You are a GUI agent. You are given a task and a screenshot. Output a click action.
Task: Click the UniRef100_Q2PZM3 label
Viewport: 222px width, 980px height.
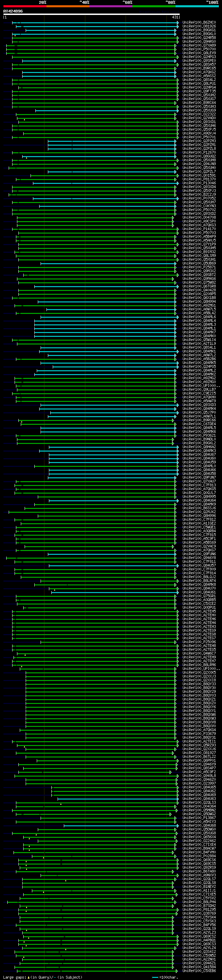click(199, 141)
